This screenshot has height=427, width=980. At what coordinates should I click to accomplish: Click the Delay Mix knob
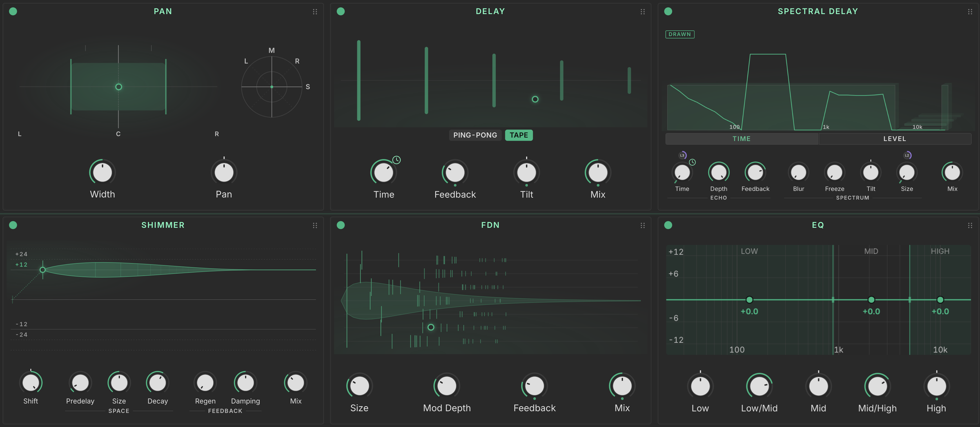click(598, 172)
